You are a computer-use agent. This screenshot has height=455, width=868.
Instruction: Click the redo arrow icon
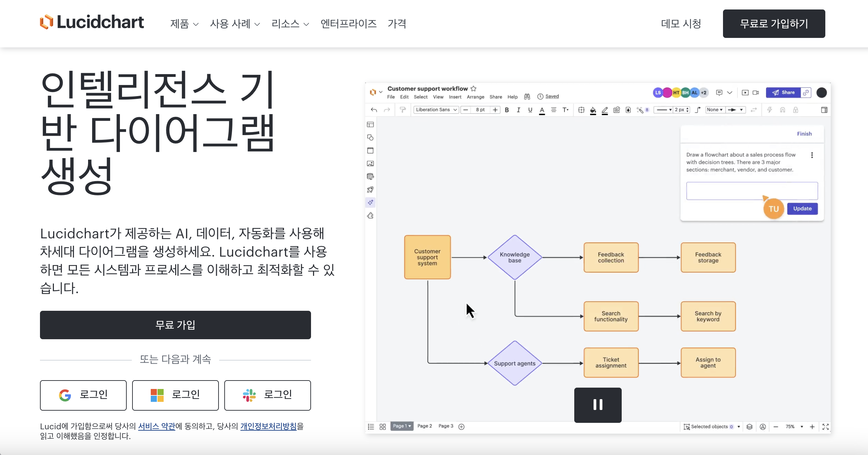[x=387, y=110]
